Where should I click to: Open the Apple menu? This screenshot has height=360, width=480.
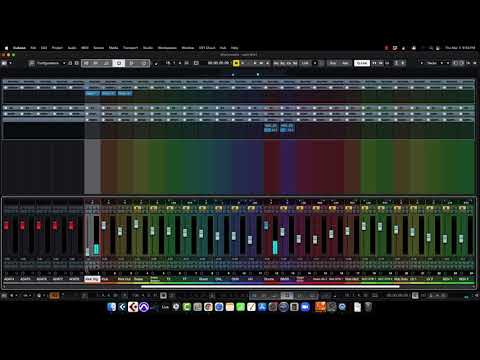(x=6, y=48)
